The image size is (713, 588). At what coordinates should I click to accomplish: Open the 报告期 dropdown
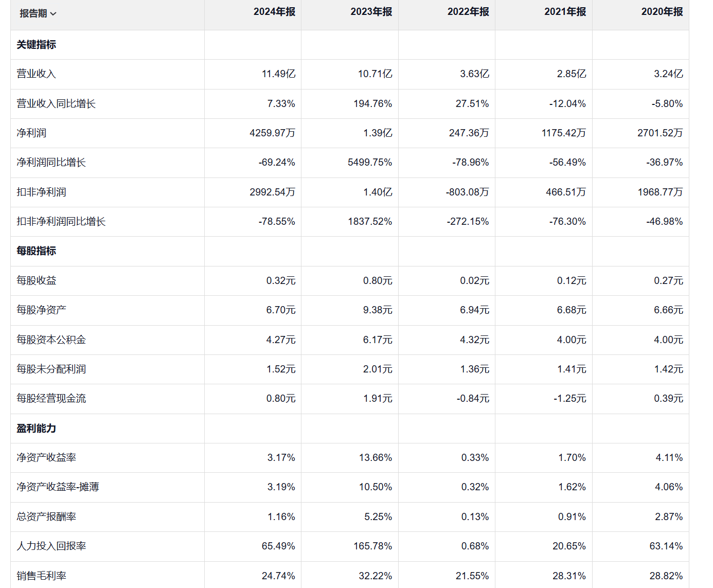point(38,13)
